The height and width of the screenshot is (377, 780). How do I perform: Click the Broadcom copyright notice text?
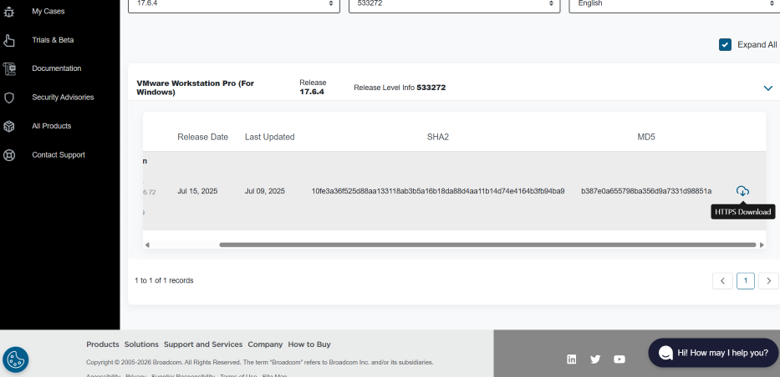(x=260, y=363)
